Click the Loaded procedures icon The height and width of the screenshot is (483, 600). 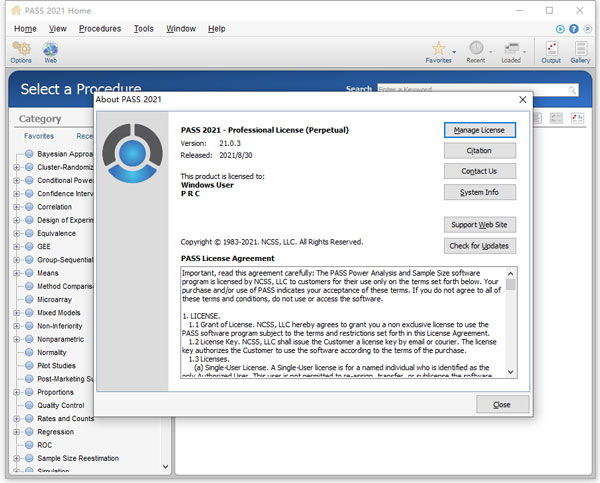[511, 48]
